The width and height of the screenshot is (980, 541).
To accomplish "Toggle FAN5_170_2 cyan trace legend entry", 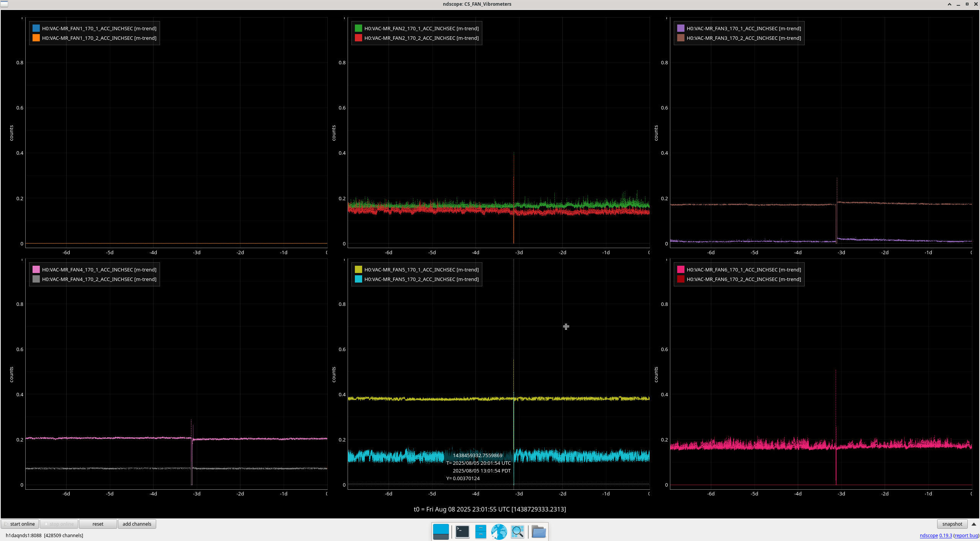I will pyautogui.click(x=421, y=279).
